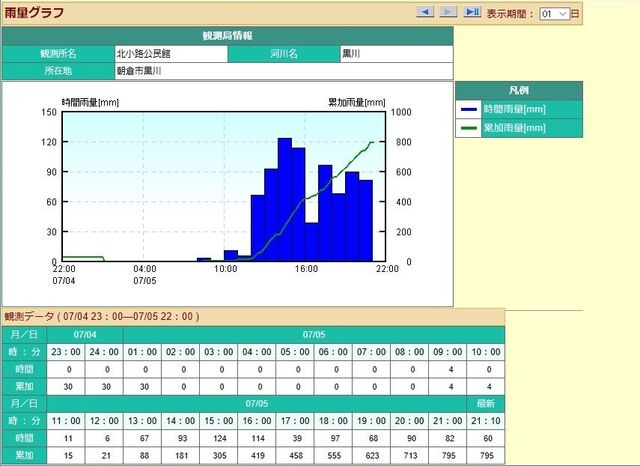Click the 最新 header cell
640x466 pixels.
[486, 404]
